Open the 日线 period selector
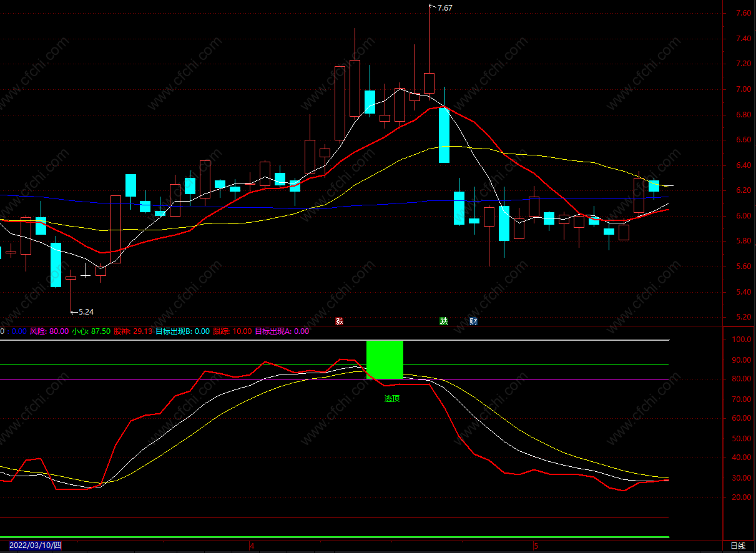 click(x=738, y=546)
